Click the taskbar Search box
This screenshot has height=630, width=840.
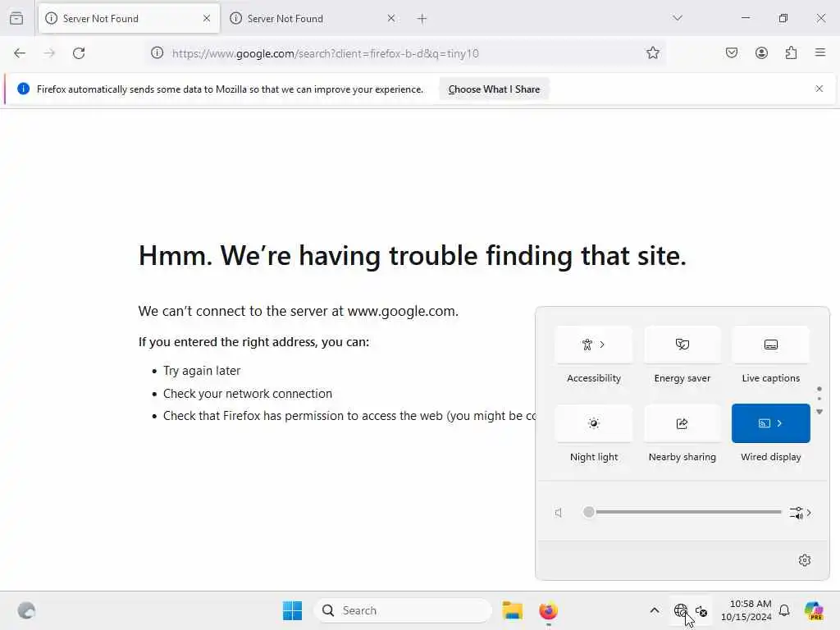click(404, 610)
